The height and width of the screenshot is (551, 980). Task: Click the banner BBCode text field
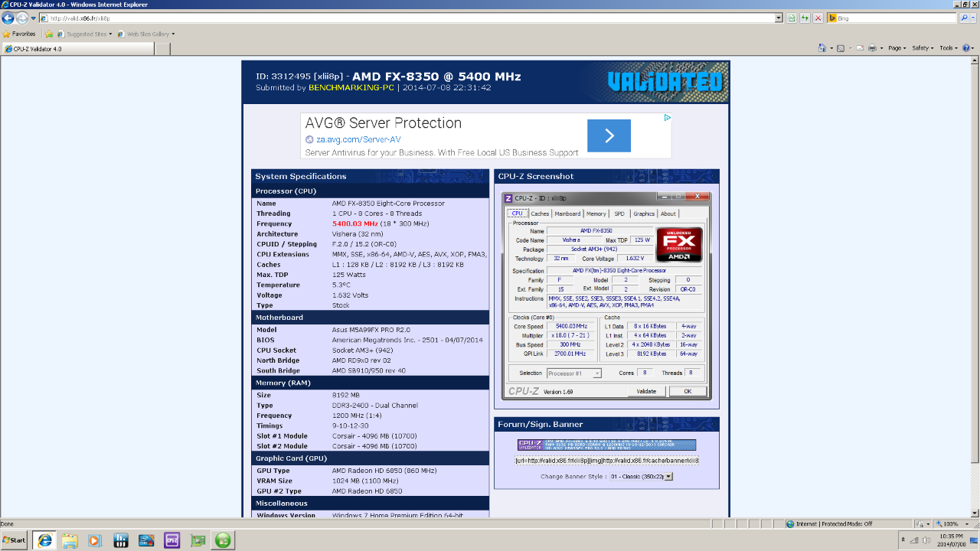click(606, 461)
